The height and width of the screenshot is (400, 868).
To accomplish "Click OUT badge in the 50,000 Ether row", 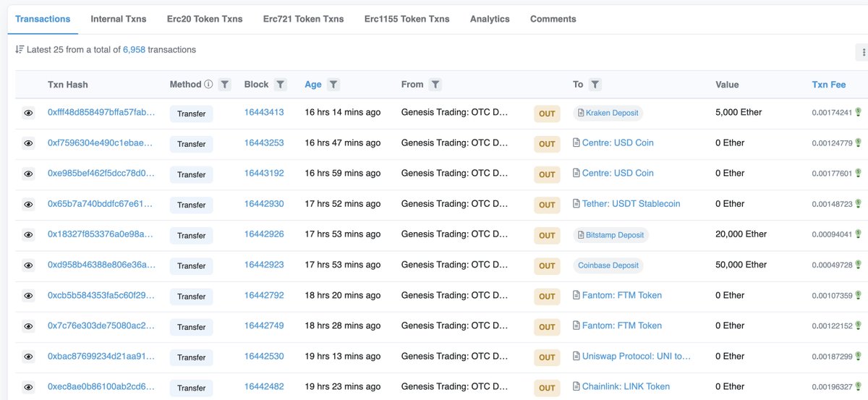I will [547, 265].
